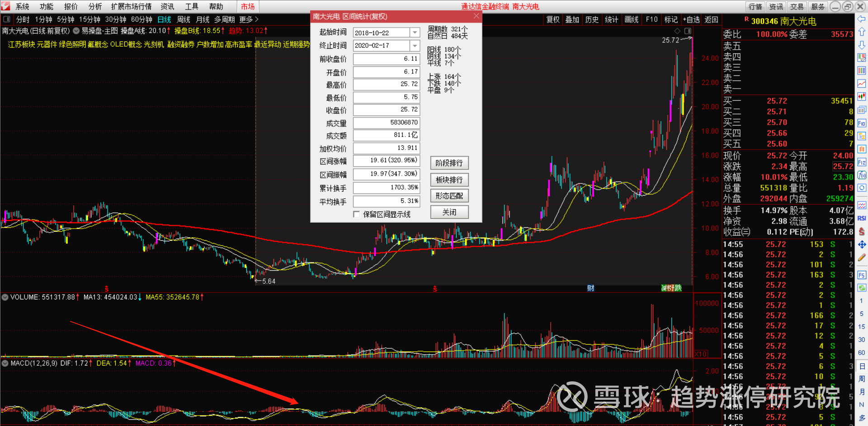
Task: Click the 成交量 value field
Action: [387, 123]
